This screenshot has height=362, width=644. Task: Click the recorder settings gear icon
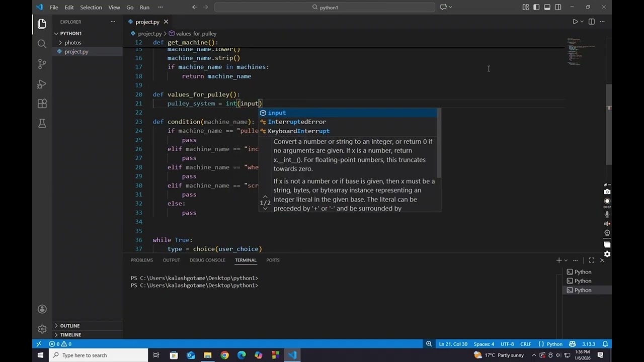point(607,254)
